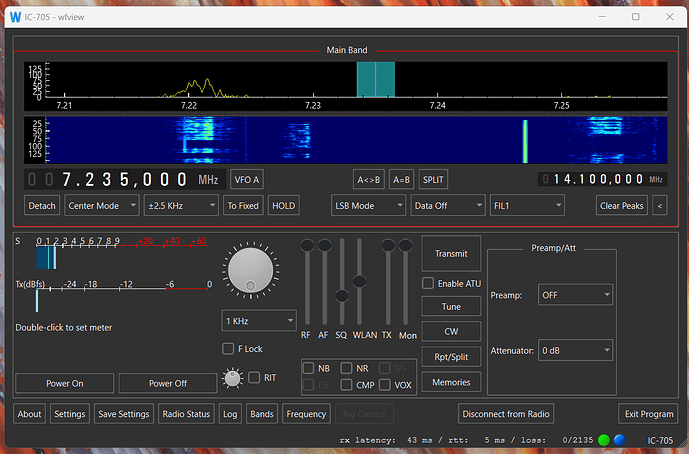
Task: Click the HOLD button
Action: (283, 206)
